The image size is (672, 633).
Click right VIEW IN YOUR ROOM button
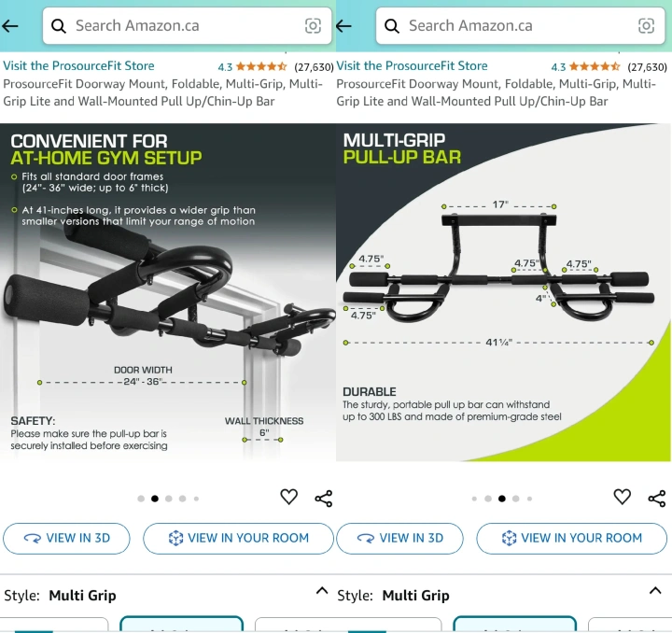(572, 539)
